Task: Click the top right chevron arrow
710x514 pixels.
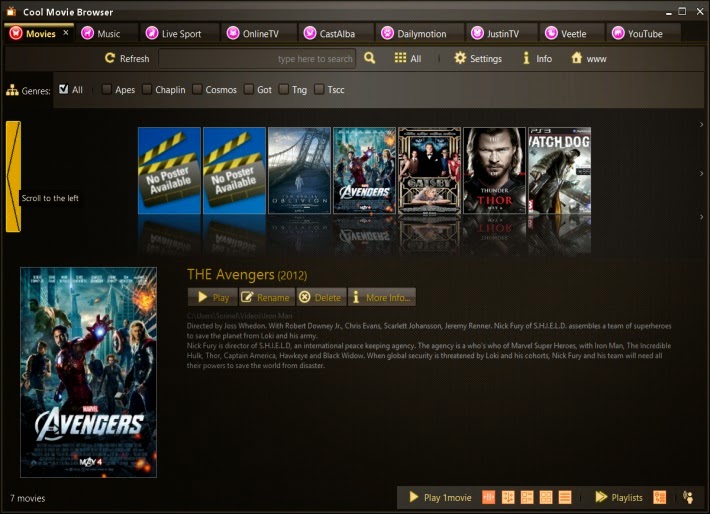Action: [701, 125]
